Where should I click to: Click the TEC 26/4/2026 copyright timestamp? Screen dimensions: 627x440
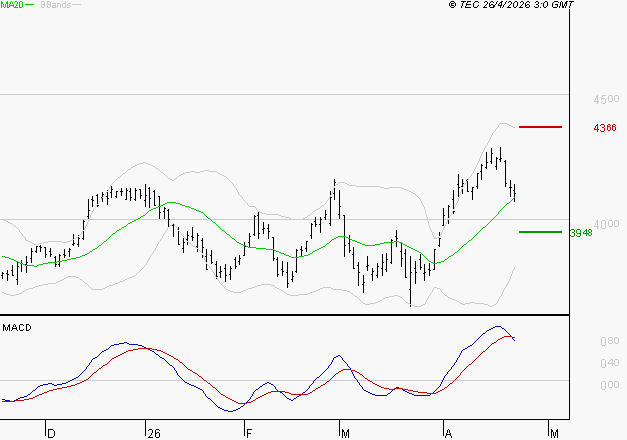(x=511, y=5)
